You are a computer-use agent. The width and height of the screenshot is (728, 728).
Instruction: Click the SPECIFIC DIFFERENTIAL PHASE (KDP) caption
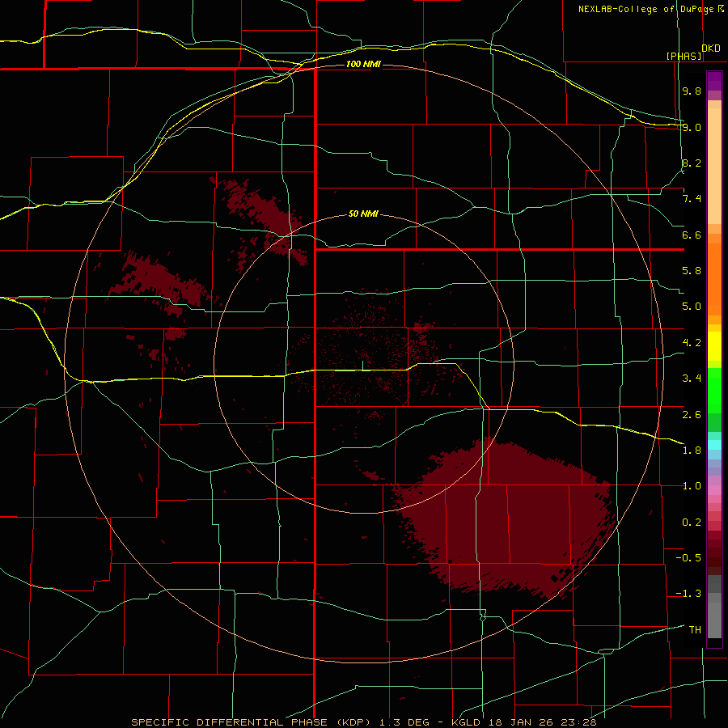click(253, 722)
